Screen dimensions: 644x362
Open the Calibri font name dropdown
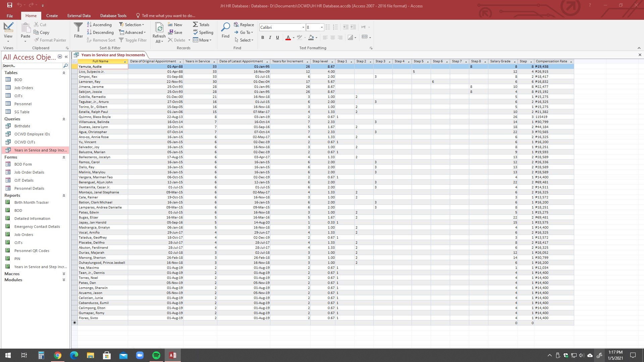click(303, 27)
